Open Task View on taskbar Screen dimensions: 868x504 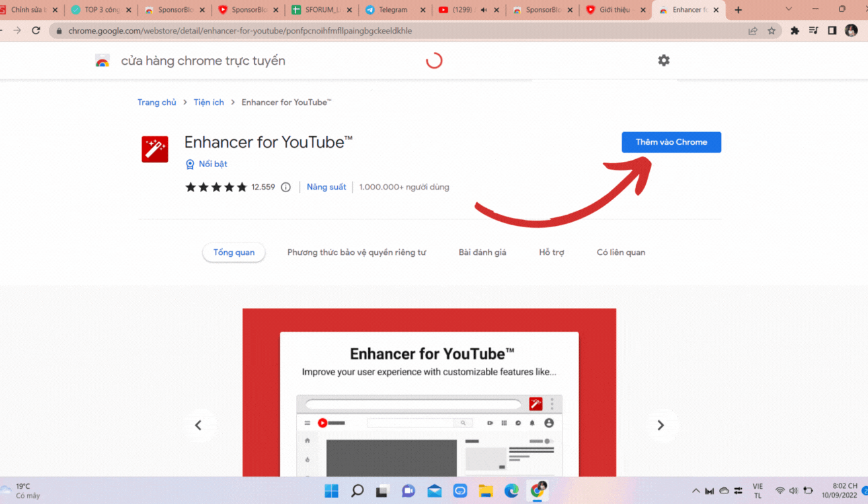(x=383, y=491)
